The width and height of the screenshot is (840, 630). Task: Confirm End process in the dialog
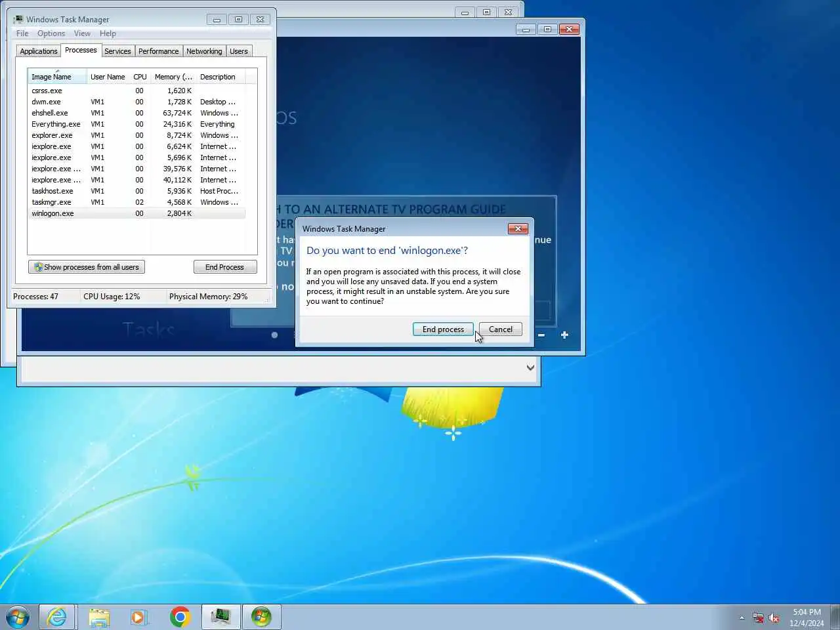click(443, 329)
